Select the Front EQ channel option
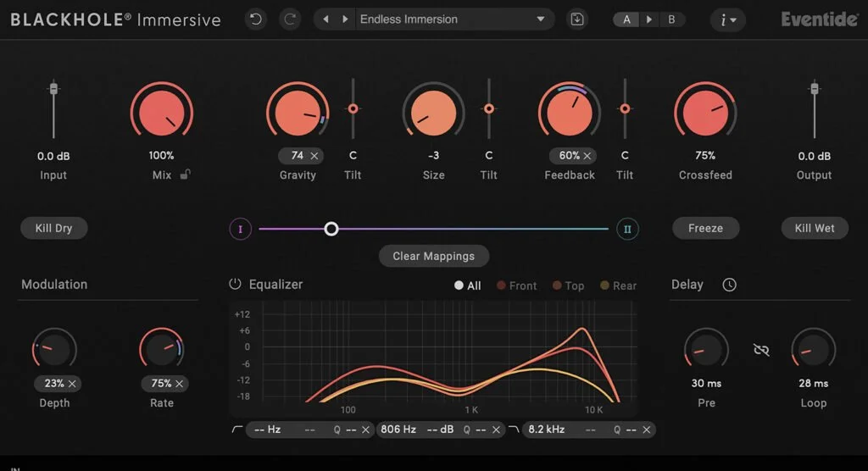The width and height of the screenshot is (868, 471). tap(516, 285)
